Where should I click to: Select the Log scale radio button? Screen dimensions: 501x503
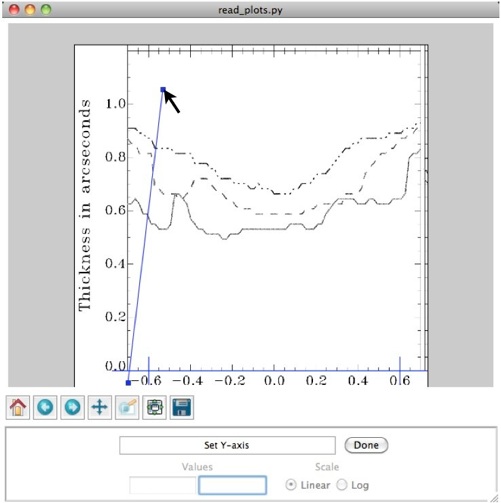click(x=342, y=485)
